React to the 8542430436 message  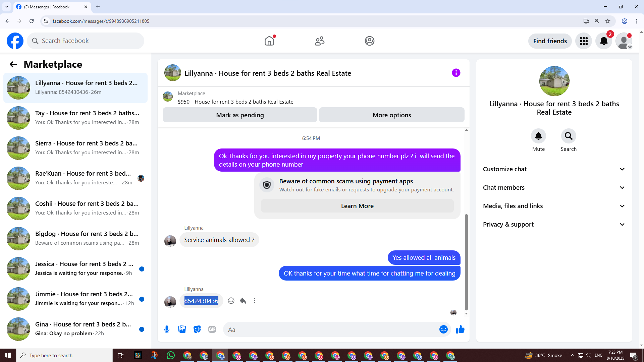pyautogui.click(x=231, y=301)
